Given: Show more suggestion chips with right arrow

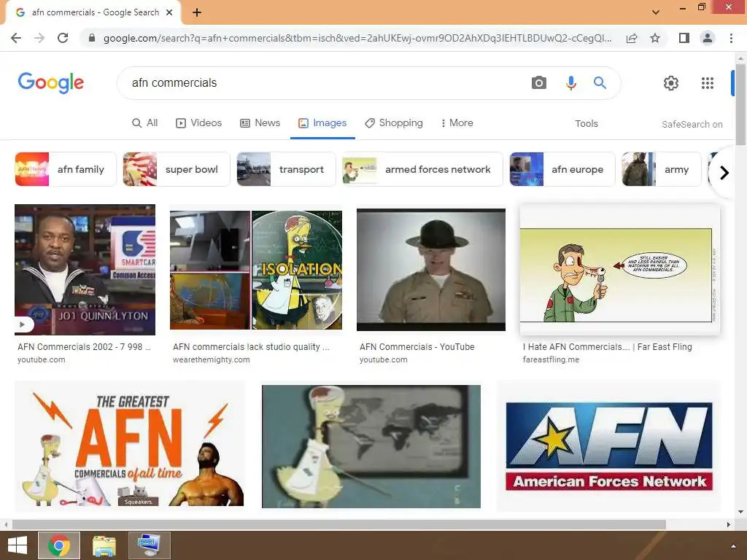Looking at the screenshot, I should 724,172.
